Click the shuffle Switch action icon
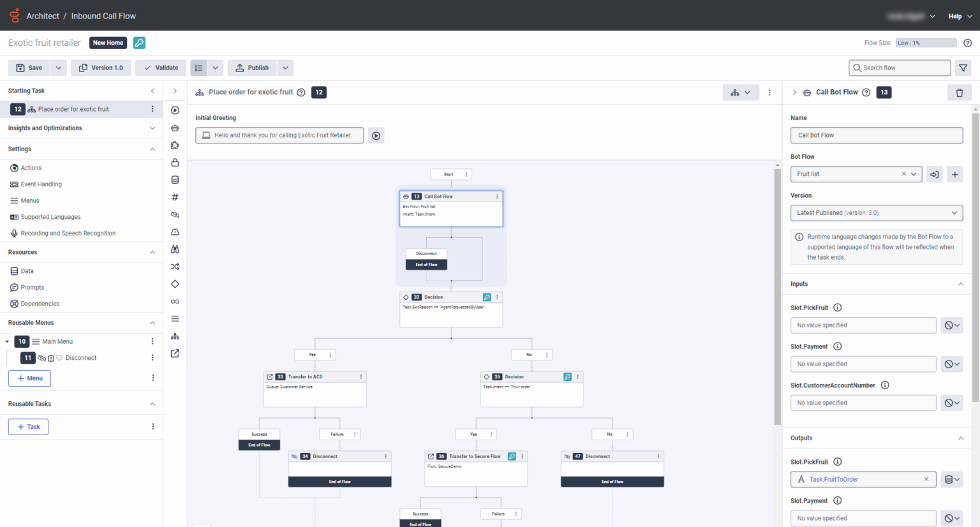The width and height of the screenshot is (980, 527). click(175, 266)
